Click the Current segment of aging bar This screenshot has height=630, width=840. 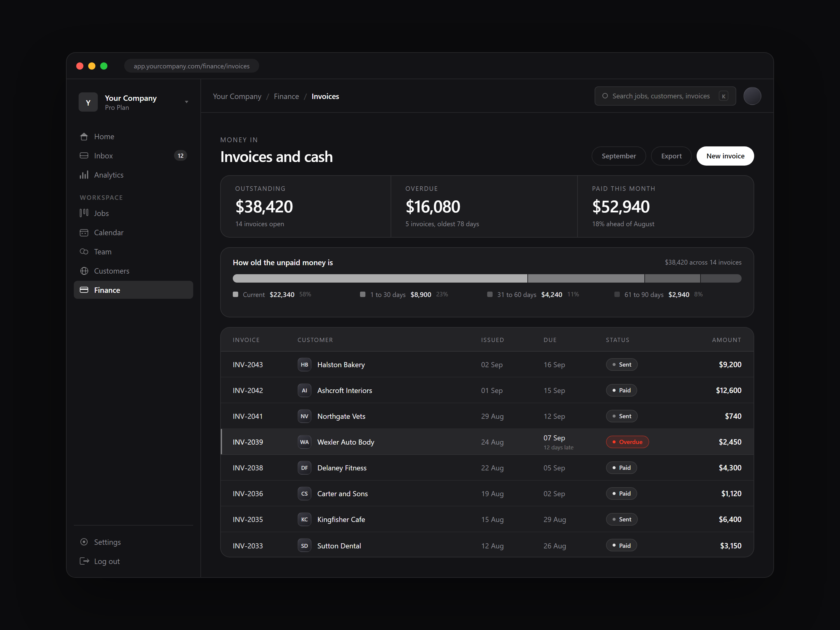[380, 278]
